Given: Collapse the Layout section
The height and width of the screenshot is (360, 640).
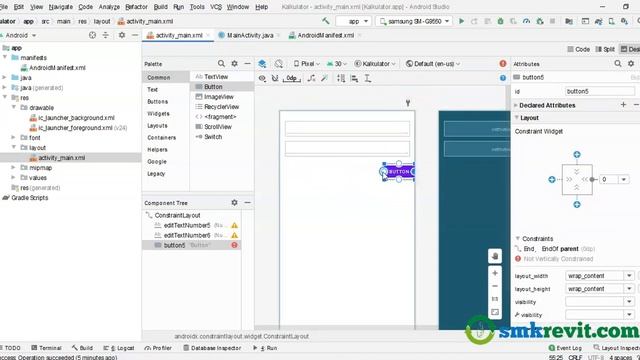Looking at the screenshot, I should 516,118.
